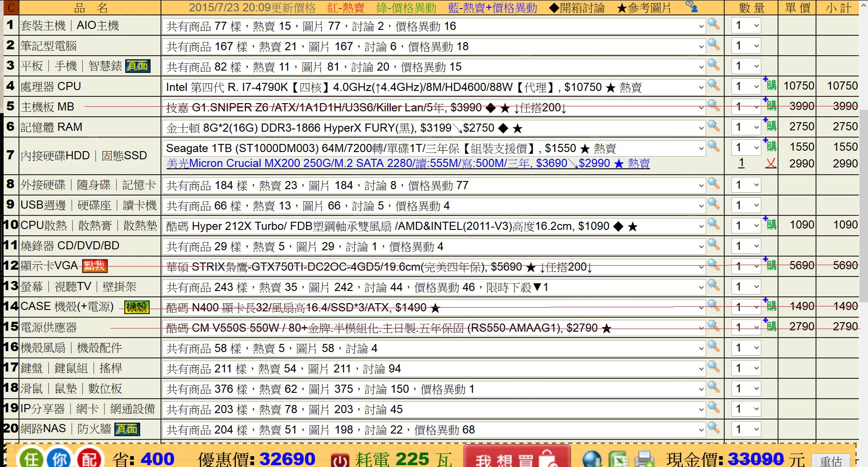Screen dimensions: 868x467
Task: Click magnifier beside 金士頓 HyperX FURY RAM
Action: [x=714, y=125]
